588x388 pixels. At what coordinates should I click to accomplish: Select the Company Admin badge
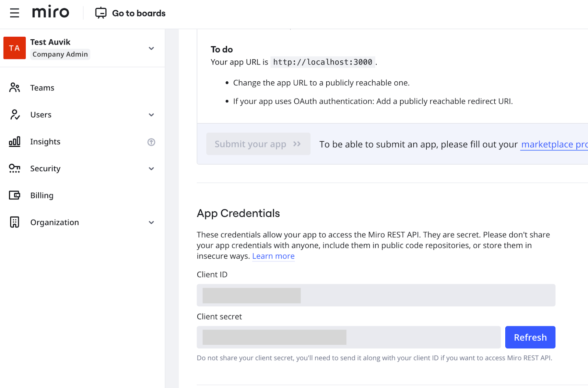coord(60,54)
